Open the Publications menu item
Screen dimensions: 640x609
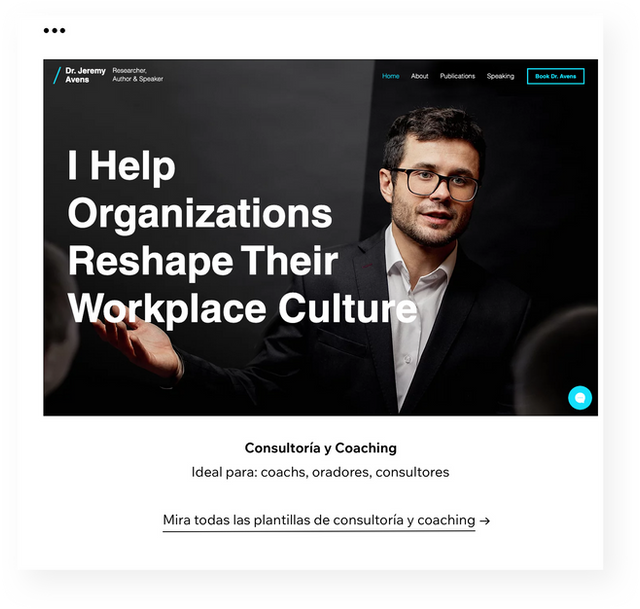(x=457, y=76)
